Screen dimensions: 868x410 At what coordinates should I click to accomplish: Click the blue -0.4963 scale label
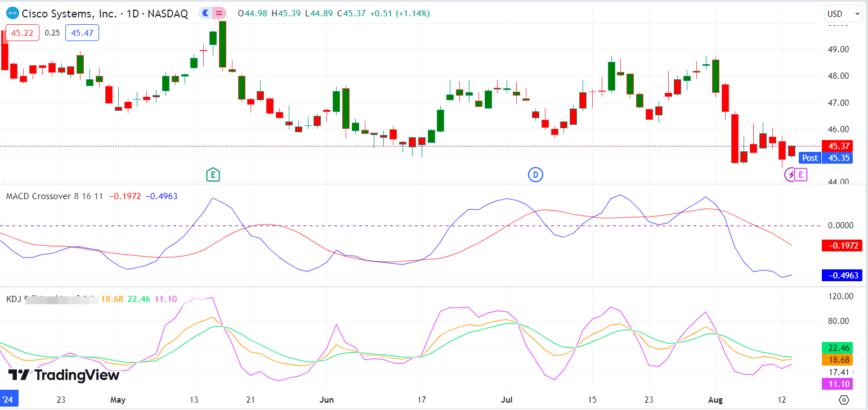pyautogui.click(x=842, y=276)
